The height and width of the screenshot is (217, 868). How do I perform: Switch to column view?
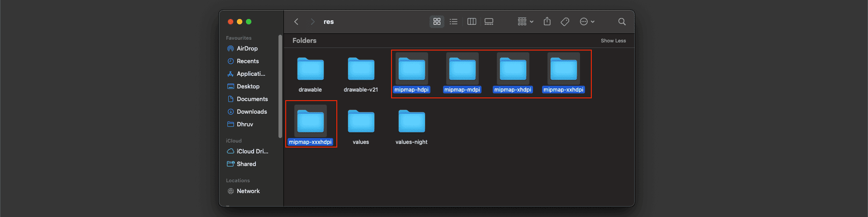pyautogui.click(x=472, y=22)
